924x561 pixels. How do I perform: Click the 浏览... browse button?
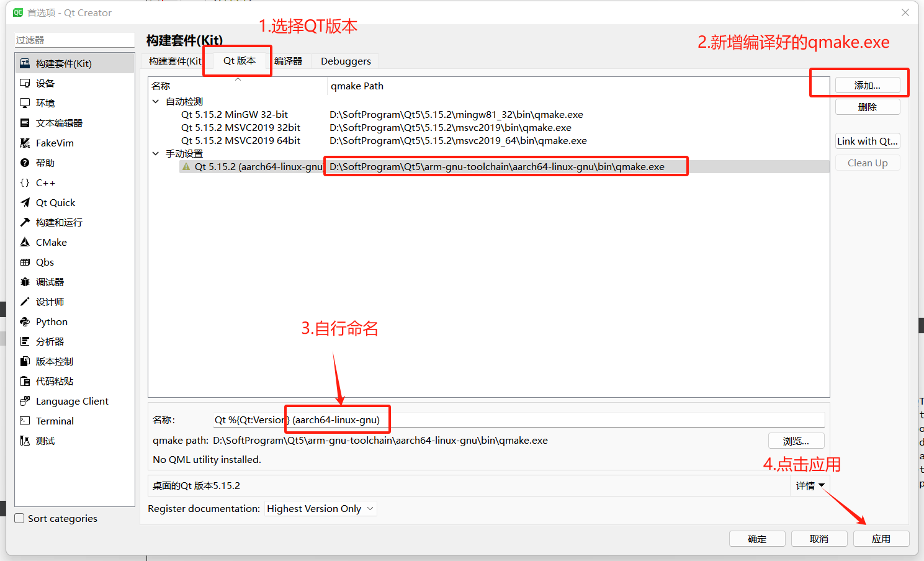point(796,441)
